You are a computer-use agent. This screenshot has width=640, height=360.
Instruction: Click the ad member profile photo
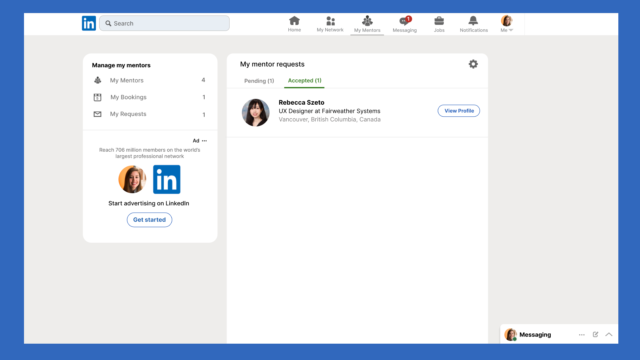(x=132, y=179)
